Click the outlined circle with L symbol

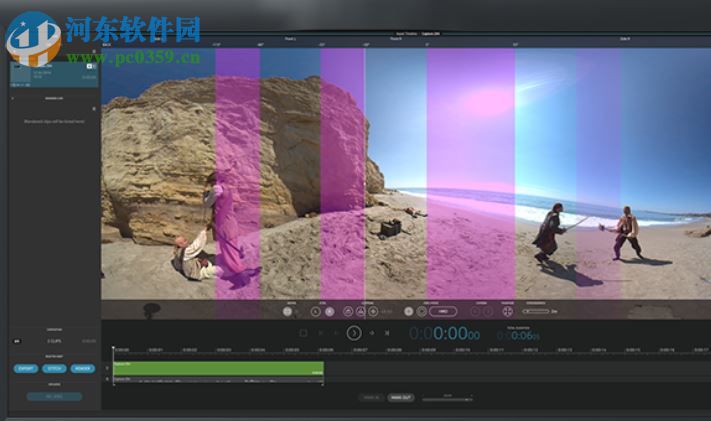point(316,312)
